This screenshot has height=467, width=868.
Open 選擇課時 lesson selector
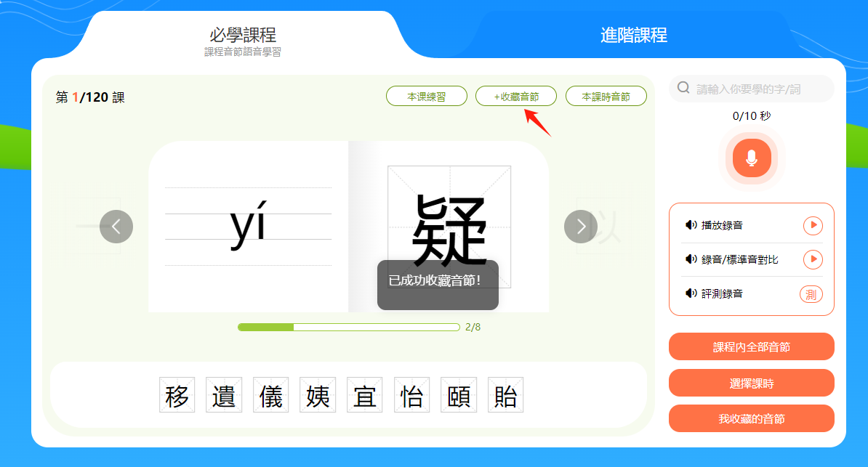click(x=751, y=383)
